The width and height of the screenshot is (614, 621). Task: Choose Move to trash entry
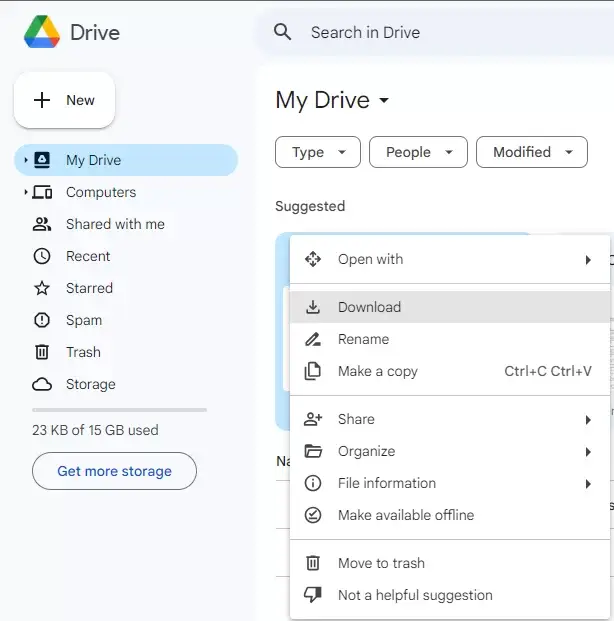click(x=450, y=563)
